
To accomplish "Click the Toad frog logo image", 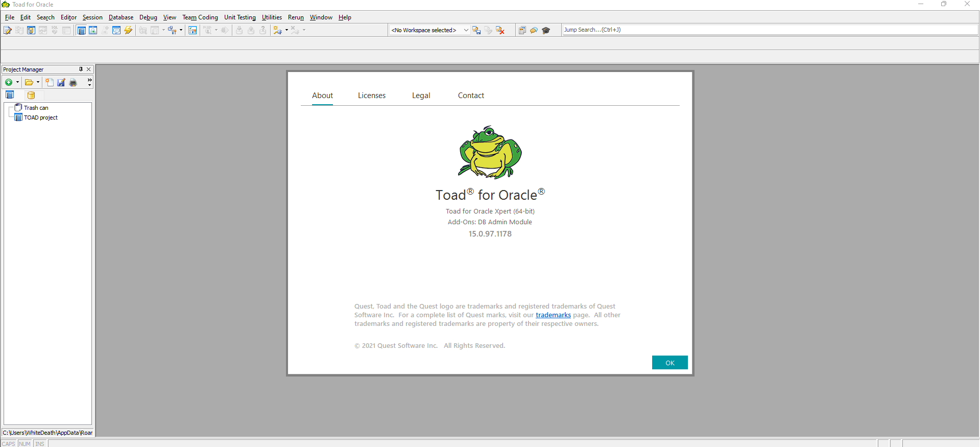I will [490, 152].
